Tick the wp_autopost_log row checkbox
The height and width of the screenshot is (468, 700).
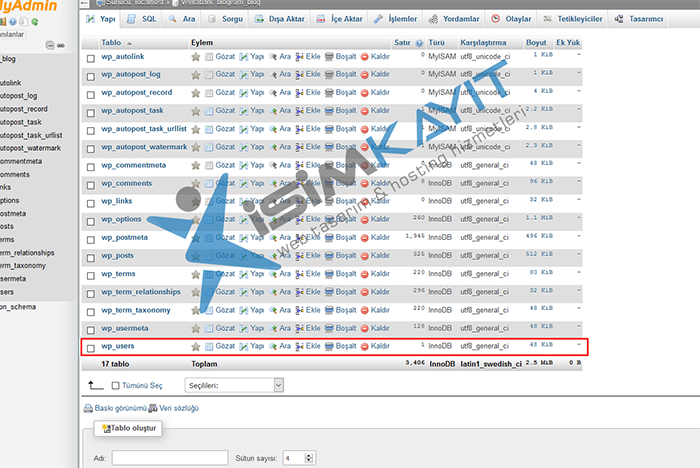click(91, 76)
